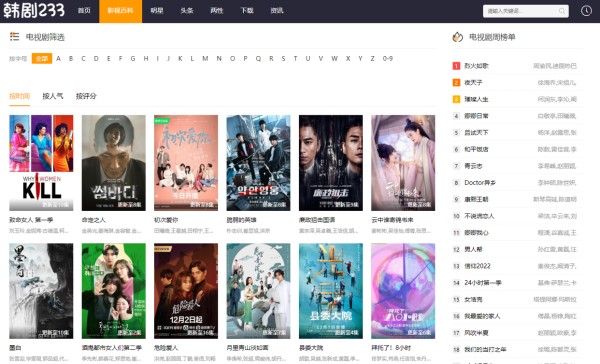
Task: Click the filter list icon beside 电视剧筛选
Action: [15, 37]
